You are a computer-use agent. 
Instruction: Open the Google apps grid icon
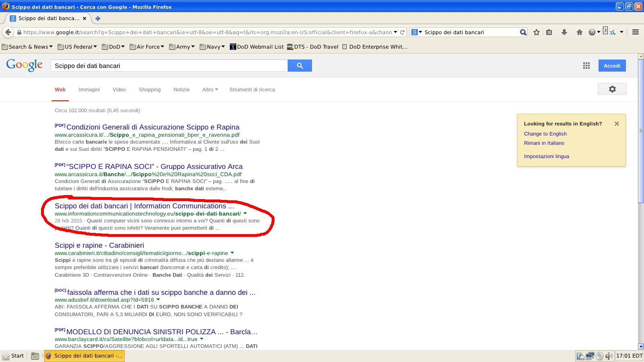(x=586, y=66)
